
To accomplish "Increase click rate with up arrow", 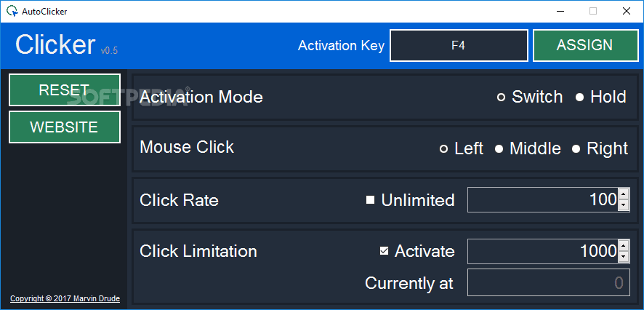I will click(623, 194).
